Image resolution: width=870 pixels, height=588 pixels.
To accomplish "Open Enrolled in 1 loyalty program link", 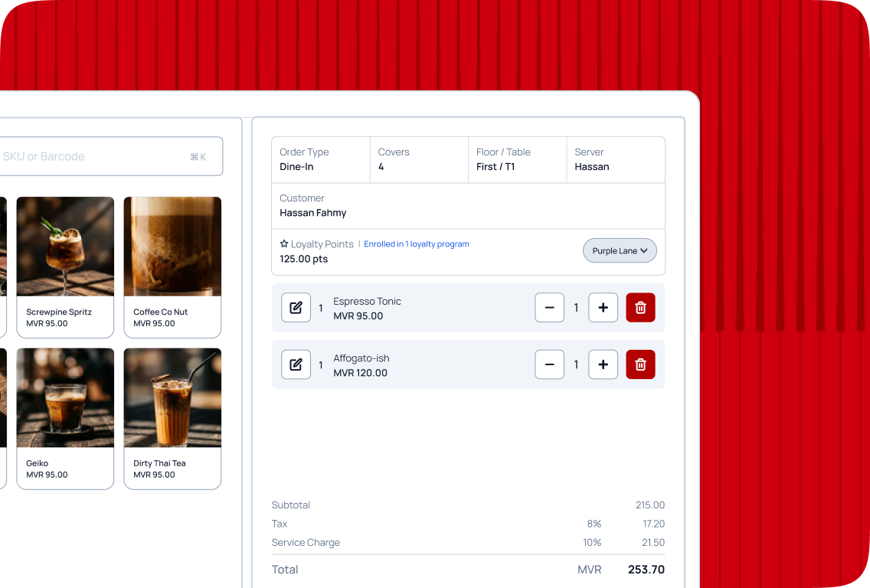I will coord(416,244).
